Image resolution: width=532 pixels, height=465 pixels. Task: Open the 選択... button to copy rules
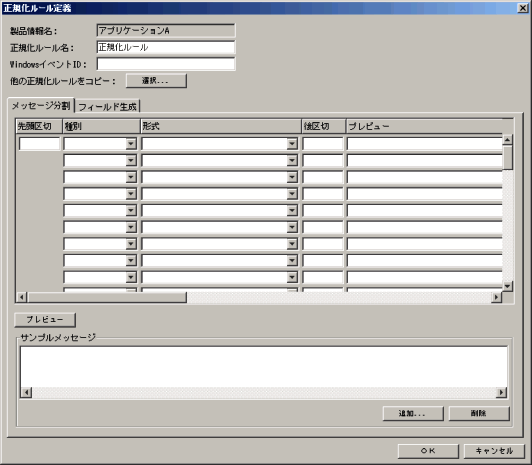click(156, 81)
